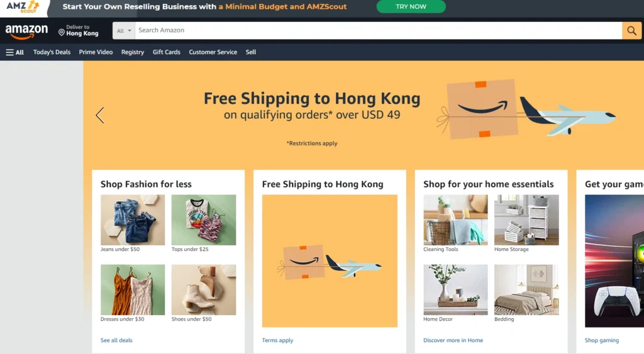Expand the All search category dropdown

(x=124, y=30)
